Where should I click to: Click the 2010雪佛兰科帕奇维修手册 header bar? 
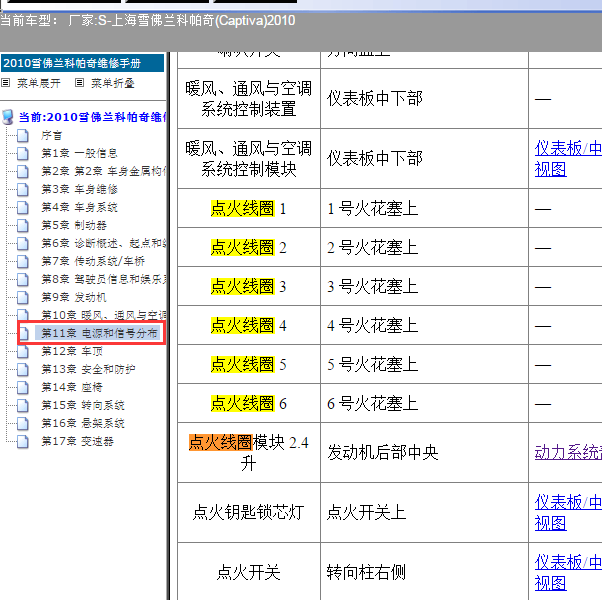[83, 63]
